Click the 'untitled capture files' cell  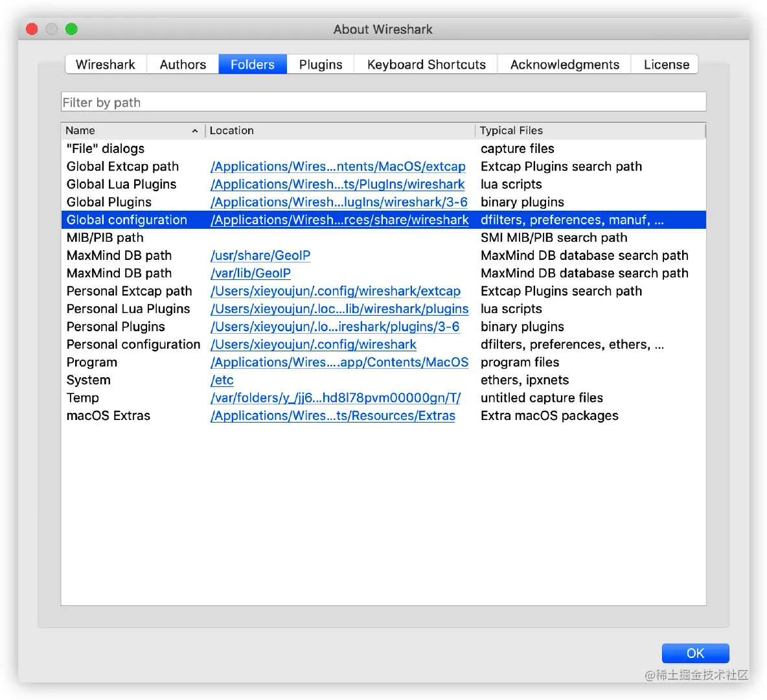pos(542,398)
